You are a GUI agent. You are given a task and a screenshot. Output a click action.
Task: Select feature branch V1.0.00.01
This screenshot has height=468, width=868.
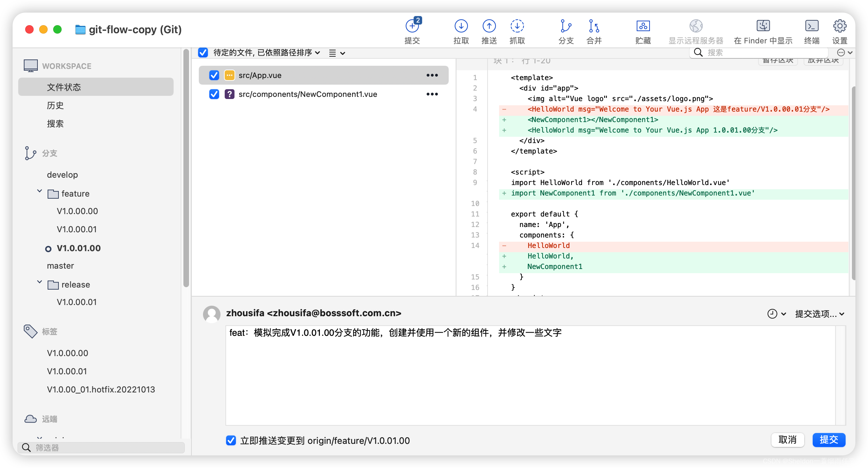point(77,229)
